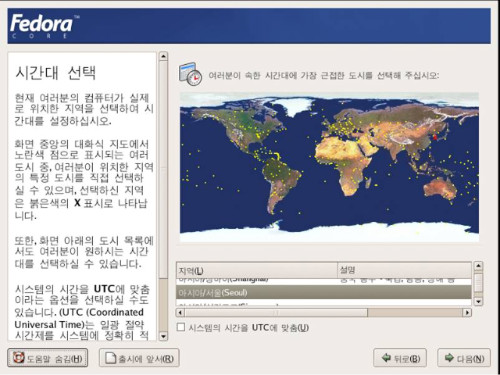The height and width of the screenshot is (375, 500).
Task: Click the help panel vertical scrollbar track
Action: 163,305
